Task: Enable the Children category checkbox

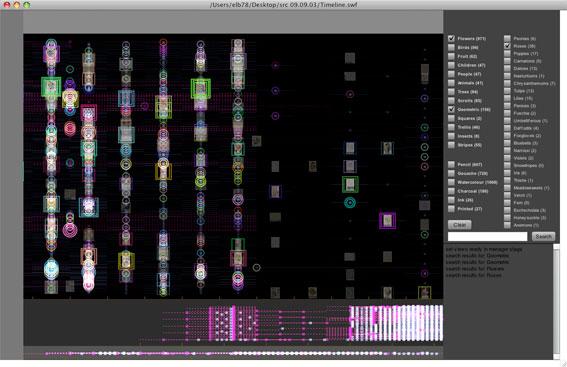Action: [451, 65]
